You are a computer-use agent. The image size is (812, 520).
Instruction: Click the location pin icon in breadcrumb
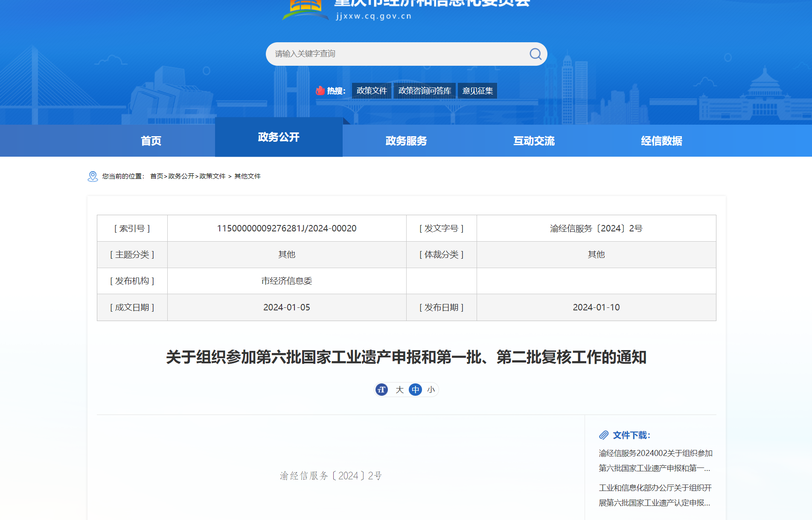click(x=93, y=176)
